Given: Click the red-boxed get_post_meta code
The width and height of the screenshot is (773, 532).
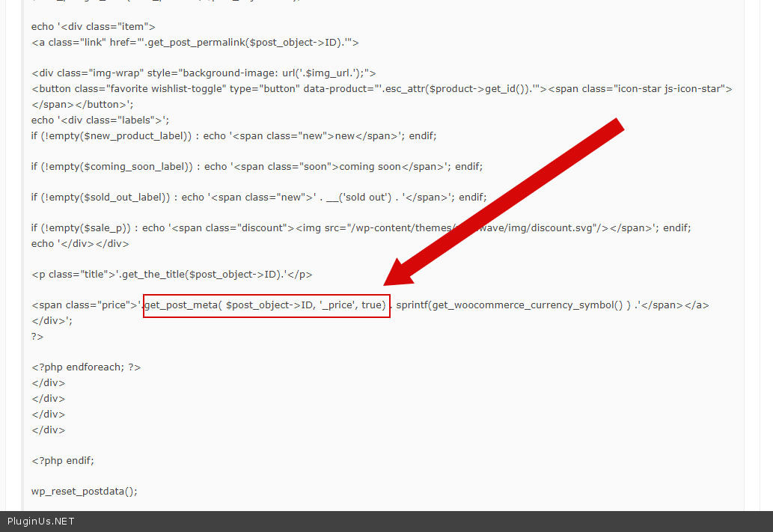Looking at the screenshot, I should tap(266, 305).
